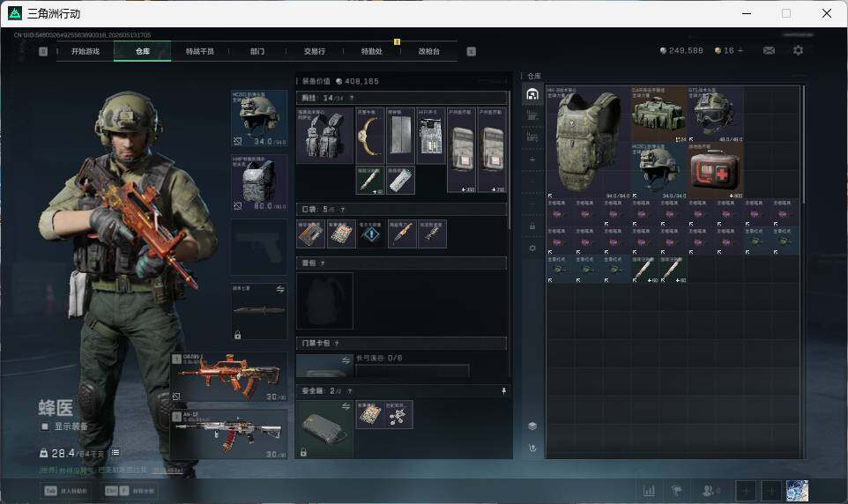Open the main warehouse category icon
The height and width of the screenshot is (504, 848).
click(x=532, y=94)
